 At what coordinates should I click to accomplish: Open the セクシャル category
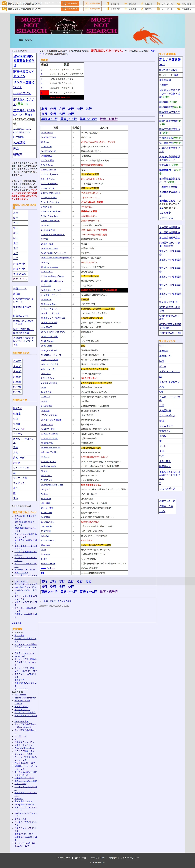[19, 429]
